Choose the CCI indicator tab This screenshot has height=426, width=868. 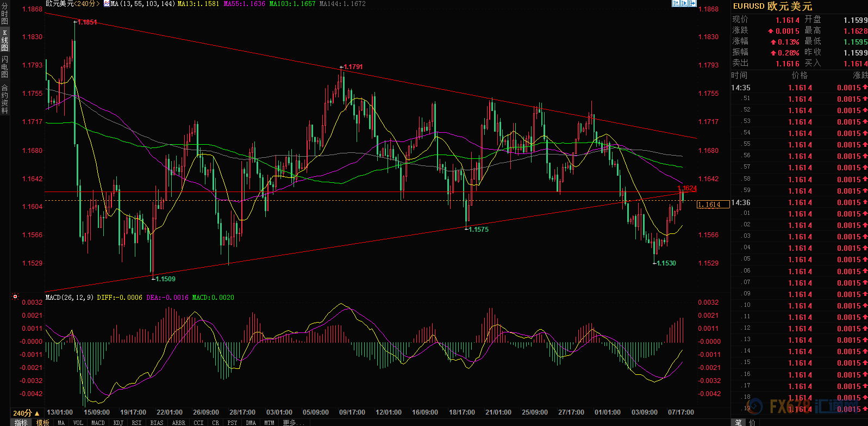pyautogui.click(x=198, y=422)
